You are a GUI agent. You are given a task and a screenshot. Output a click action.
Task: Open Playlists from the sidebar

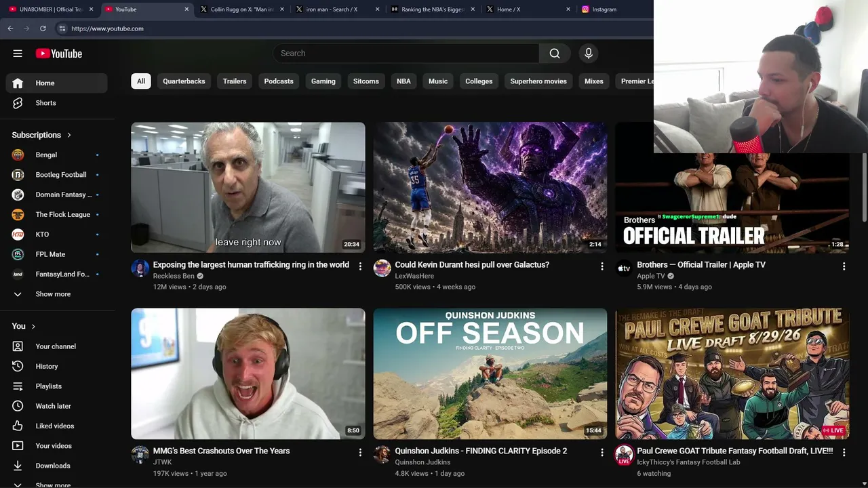click(x=56, y=386)
